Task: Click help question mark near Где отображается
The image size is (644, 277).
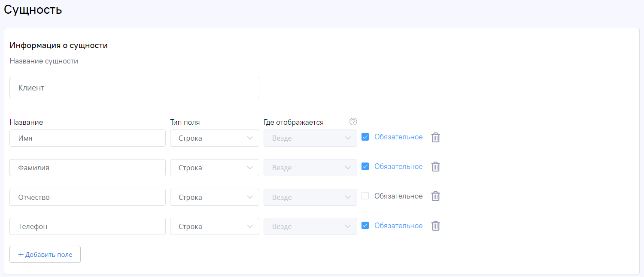Action: click(353, 122)
